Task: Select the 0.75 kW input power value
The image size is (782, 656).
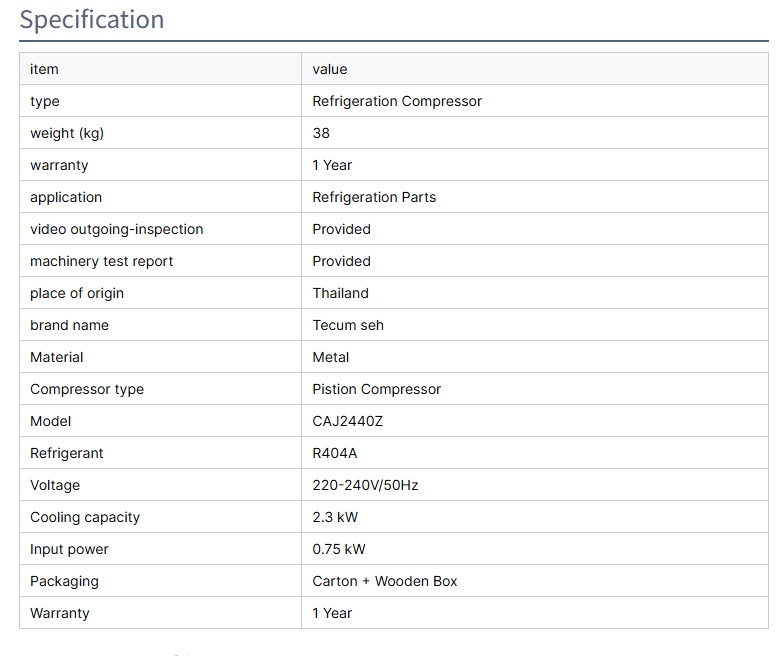Action: pos(339,549)
